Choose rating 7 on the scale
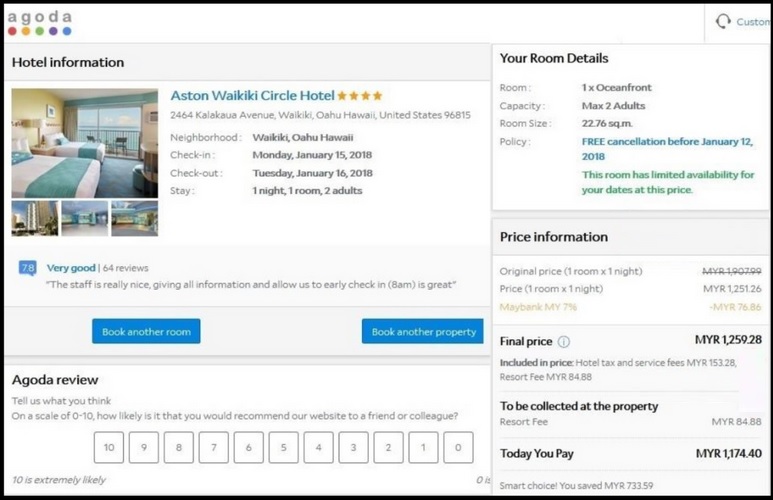The width and height of the screenshot is (773, 500). point(214,447)
